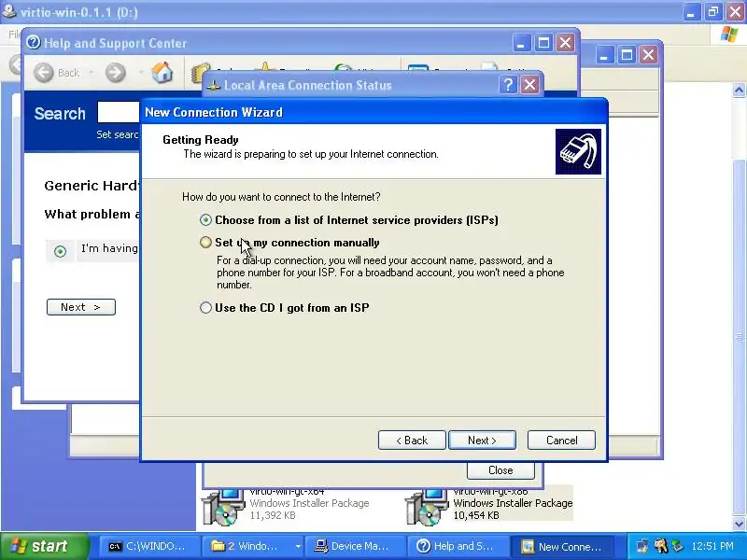
Task: Select the I'm having radio option in Help
Action: 60,251
